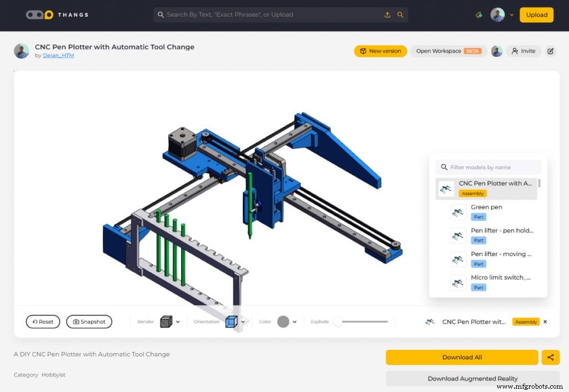
Task: Click the Snapshot camera button
Action: [x=89, y=321]
